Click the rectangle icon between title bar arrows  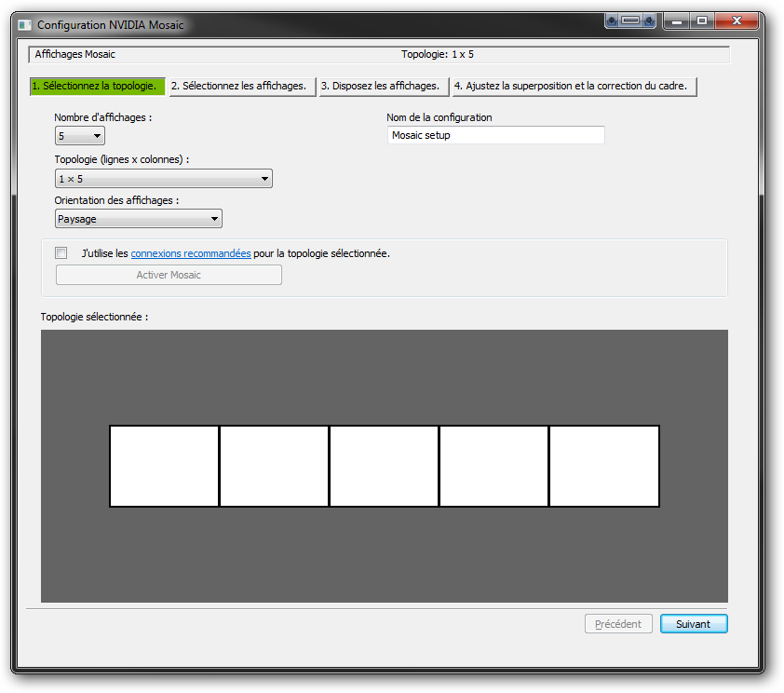click(630, 20)
